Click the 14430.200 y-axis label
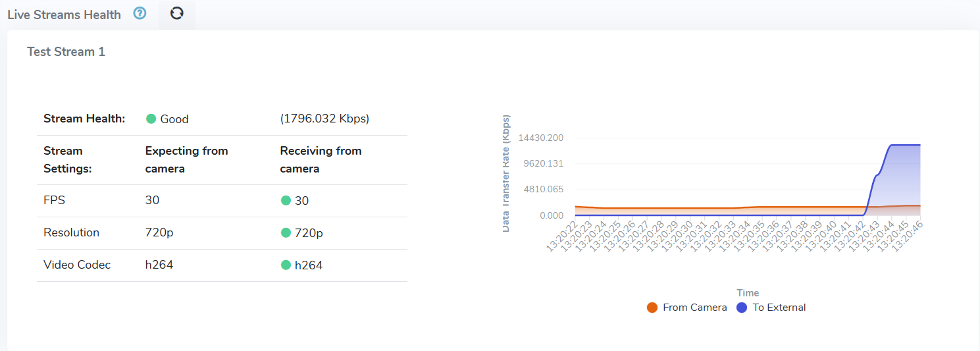Screen dimensions: 980x351 pyautogui.click(x=541, y=138)
